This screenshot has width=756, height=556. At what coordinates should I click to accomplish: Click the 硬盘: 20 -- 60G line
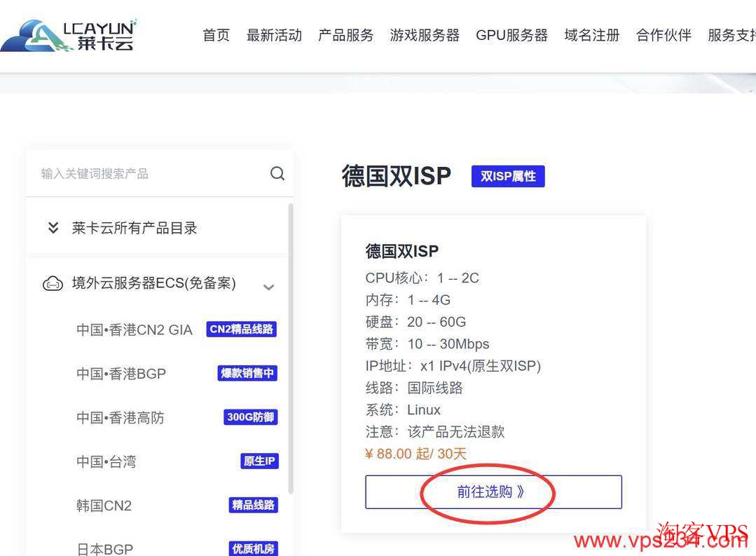(x=415, y=322)
